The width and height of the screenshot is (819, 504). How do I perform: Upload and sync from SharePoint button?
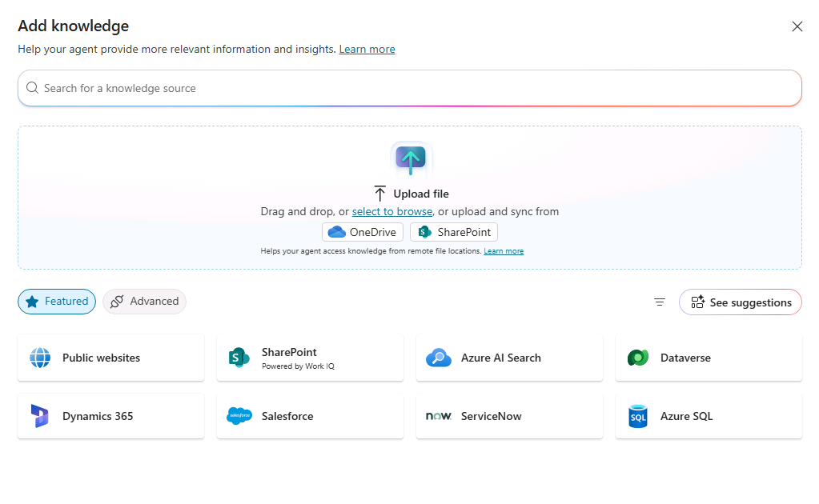(x=454, y=232)
